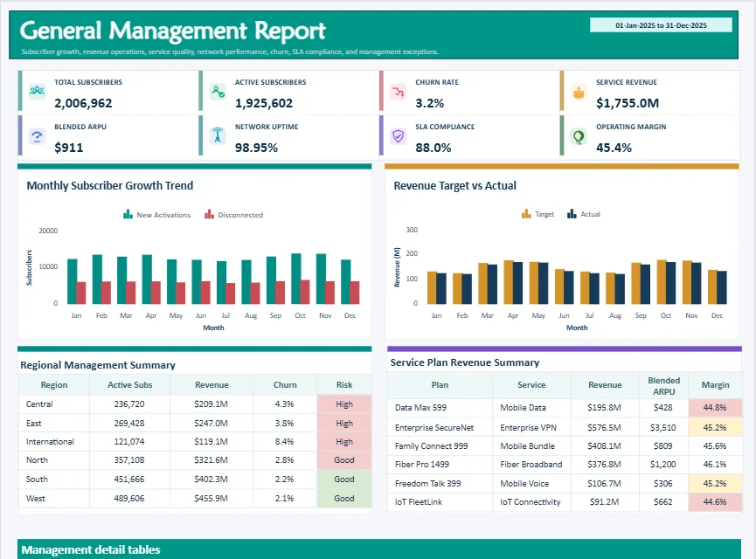Click the High risk cell for Central
The image size is (756, 559).
pos(344,404)
